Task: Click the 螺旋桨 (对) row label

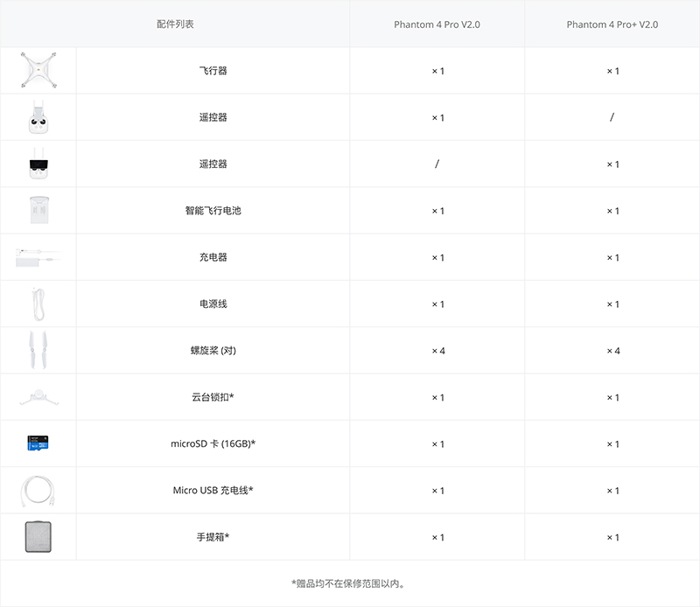Action: [213, 351]
